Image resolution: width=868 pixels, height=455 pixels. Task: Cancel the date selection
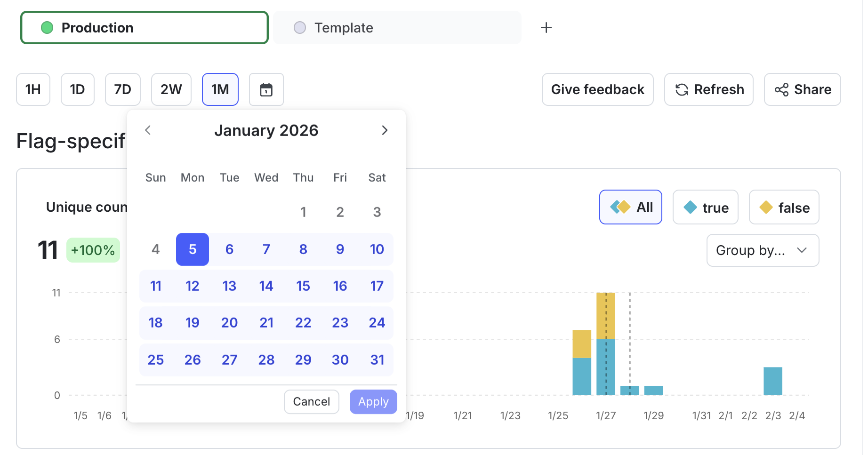pyautogui.click(x=311, y=401)
